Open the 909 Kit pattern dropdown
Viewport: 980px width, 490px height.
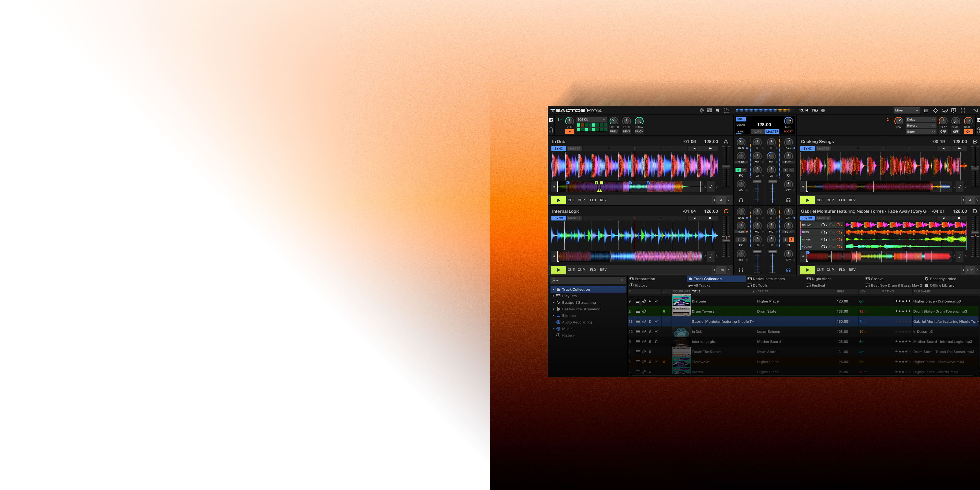592,119
